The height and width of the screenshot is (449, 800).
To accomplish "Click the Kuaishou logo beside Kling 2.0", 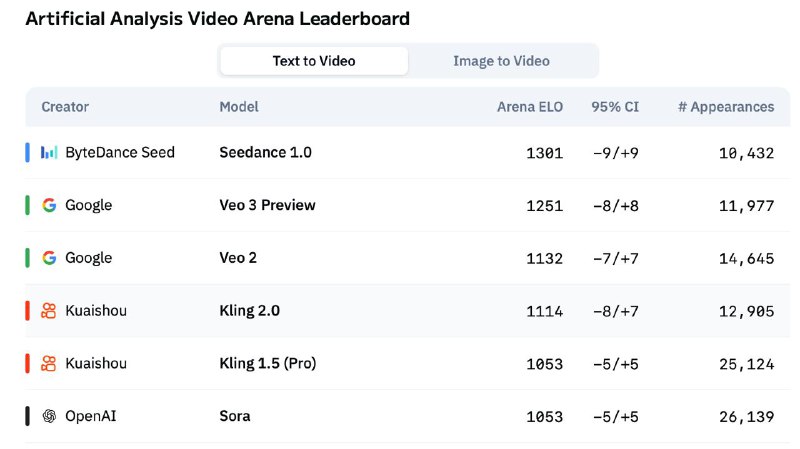I will click(x=49, y=311).
